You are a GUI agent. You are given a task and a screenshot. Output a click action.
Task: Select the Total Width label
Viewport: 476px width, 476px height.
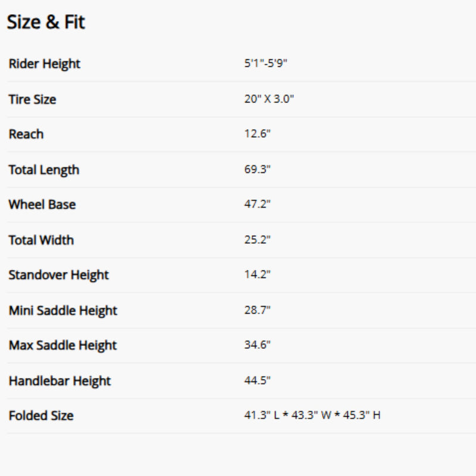41,240
